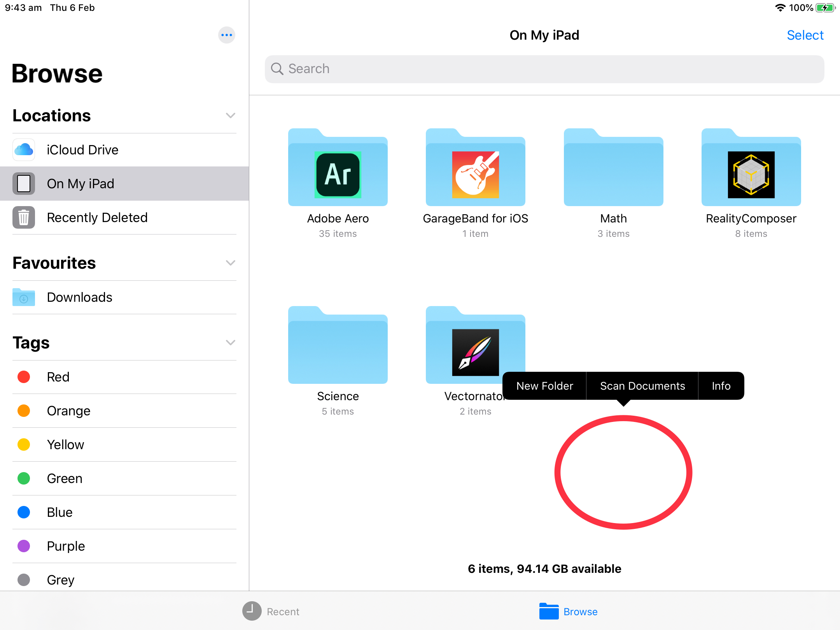Viewport: 840px width, 630px height.
Task: Collapse the Favourites section
Action: tap(231, 263)
